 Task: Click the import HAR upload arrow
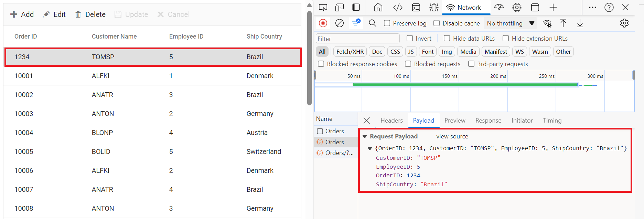click(563, 23)
